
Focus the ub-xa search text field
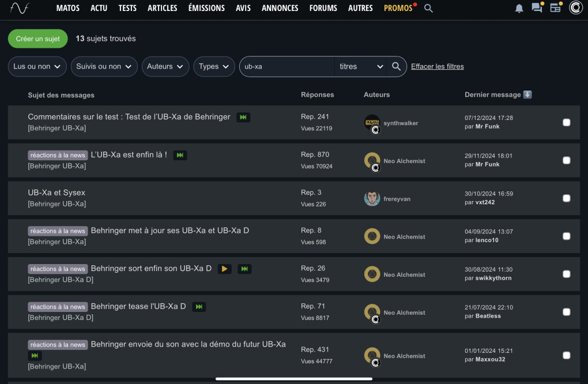[x=287, y=66]
